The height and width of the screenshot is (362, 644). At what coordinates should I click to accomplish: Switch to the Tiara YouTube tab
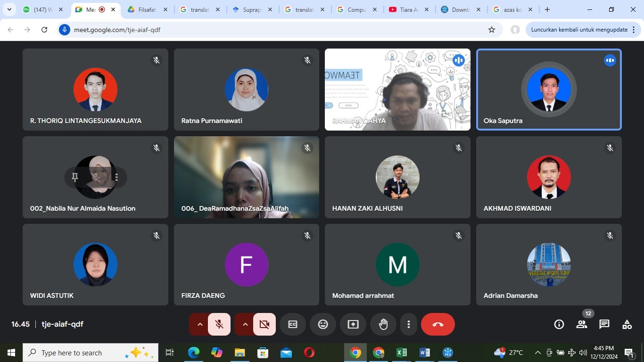[x=403, y=9]
